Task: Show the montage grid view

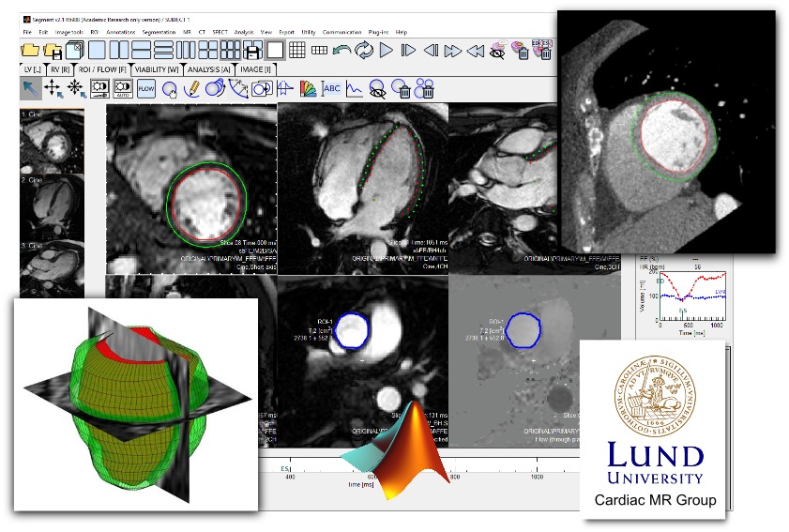Action: [x=297, y=50]
